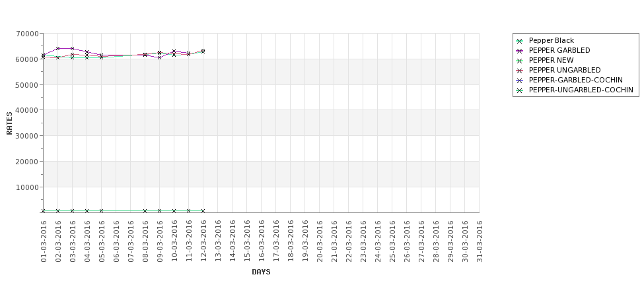Select the PEPPER-UNGARBLED-COCHIN legend label

[x=581, y=90]
